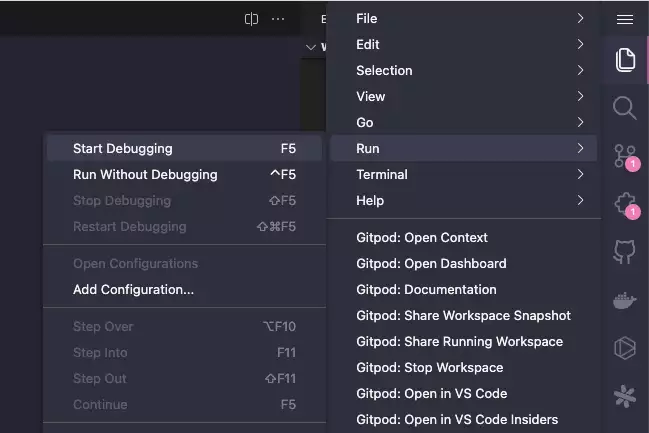Click the arrow beside File
Screen dimensions: 649x433
click(x=580, y=18)
